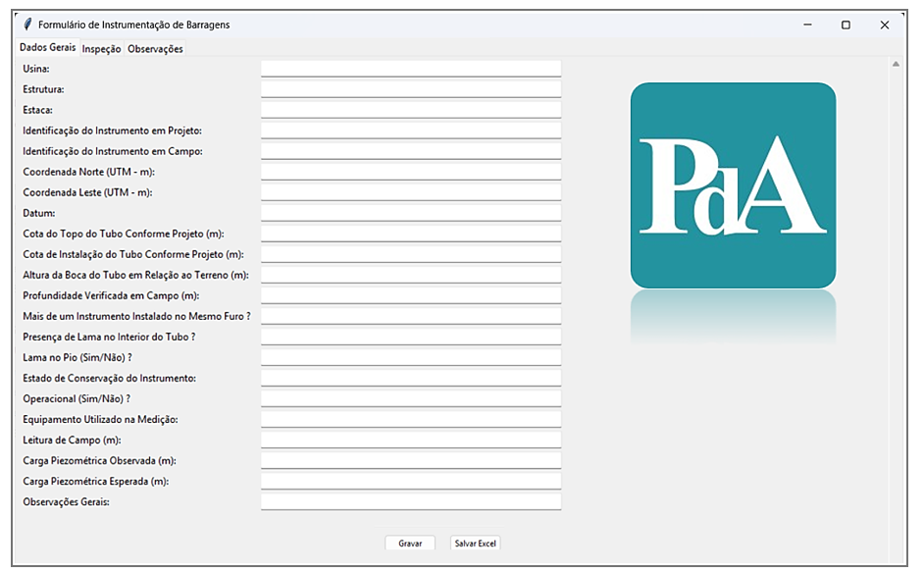The height and width of the screenshot is (573, 924).
Task: Select the Profundidade Verificada em Campo field
Action: (411, 295)
